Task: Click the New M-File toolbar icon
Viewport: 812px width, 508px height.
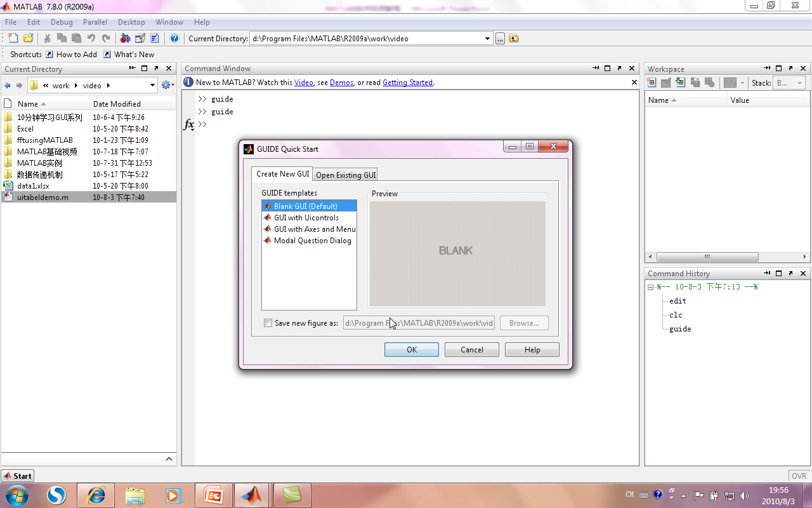Action: point(13,38)
